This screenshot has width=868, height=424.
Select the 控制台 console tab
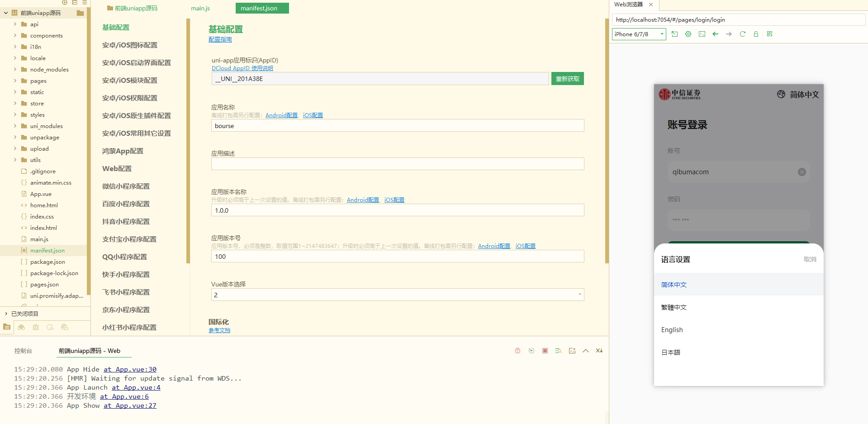tap(23, 351)
